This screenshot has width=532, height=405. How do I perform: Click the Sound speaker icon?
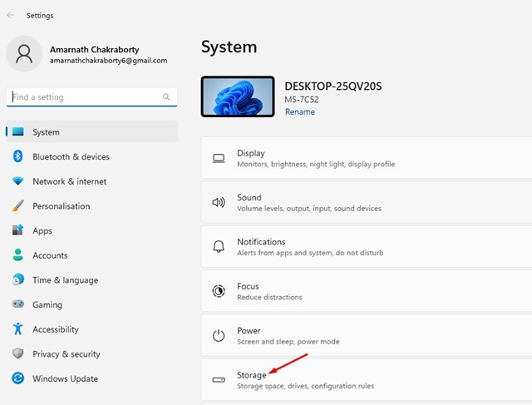pyautogui.click(x=219, y=203)
